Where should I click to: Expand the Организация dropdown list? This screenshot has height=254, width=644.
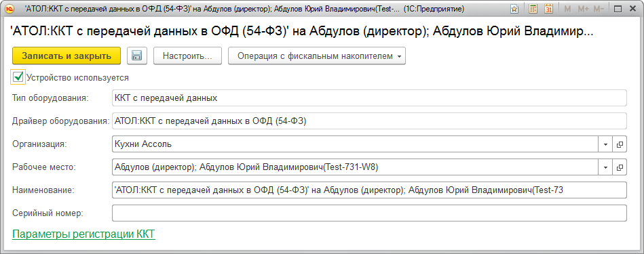click(x=605, y=144)
